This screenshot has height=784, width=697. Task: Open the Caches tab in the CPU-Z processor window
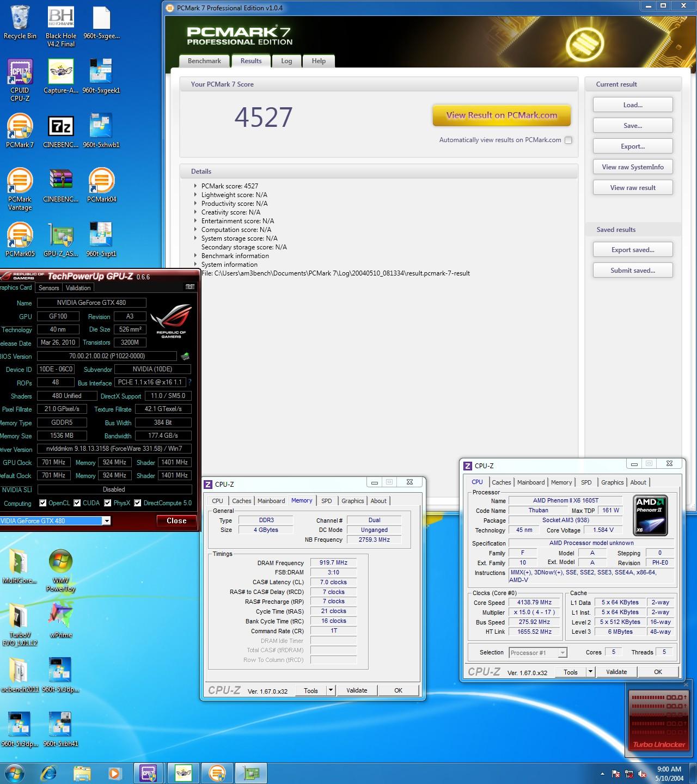pyautogui.click(x=501, y=482)
